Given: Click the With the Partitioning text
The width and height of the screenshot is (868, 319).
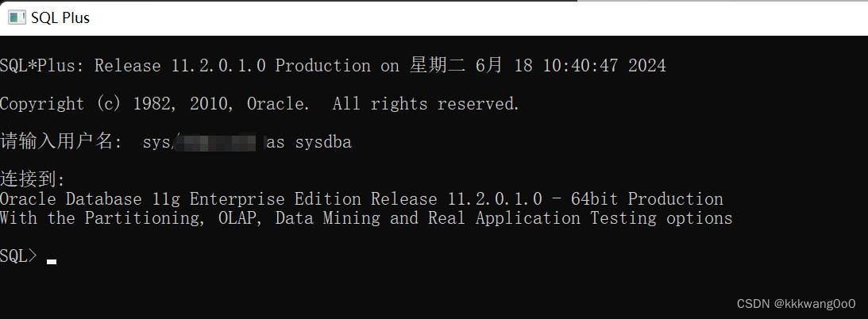Looking at the screenshot, I should (x=98, y=217).
